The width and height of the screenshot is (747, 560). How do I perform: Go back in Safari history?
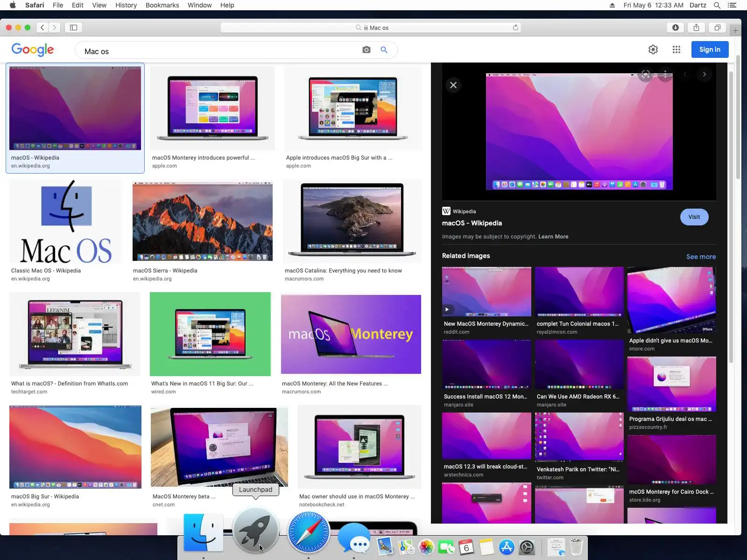(x=42, y=28)
